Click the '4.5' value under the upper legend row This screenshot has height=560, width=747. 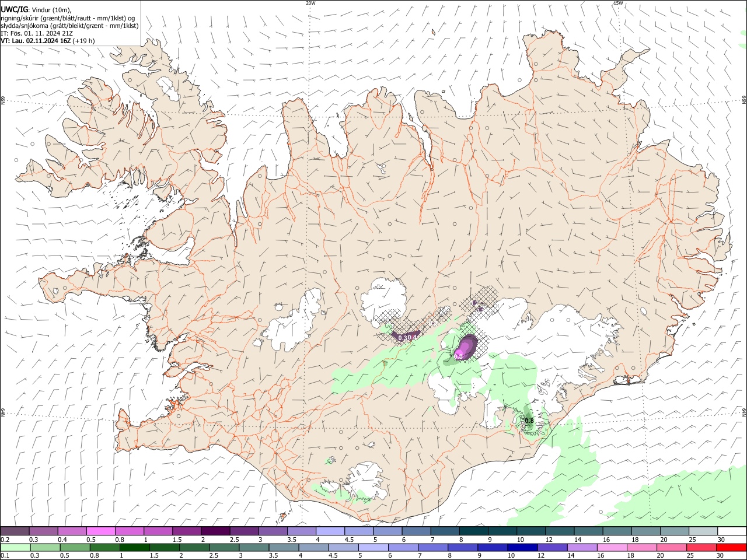click(x=349, y=540)
